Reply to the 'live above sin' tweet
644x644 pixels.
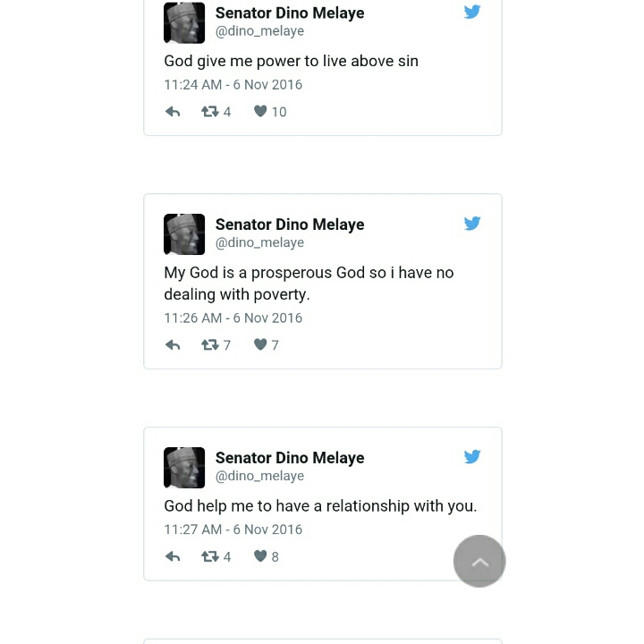(x=173, y=112)
